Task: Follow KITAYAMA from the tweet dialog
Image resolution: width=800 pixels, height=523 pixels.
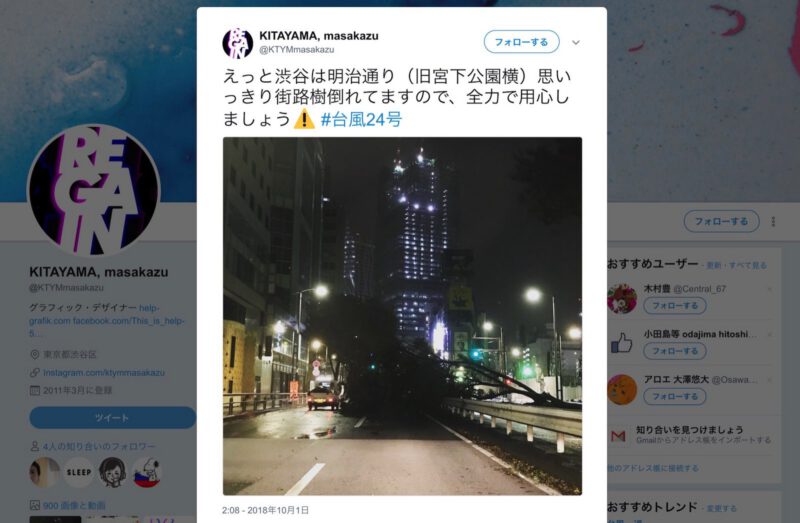Action: coord(521,42)
